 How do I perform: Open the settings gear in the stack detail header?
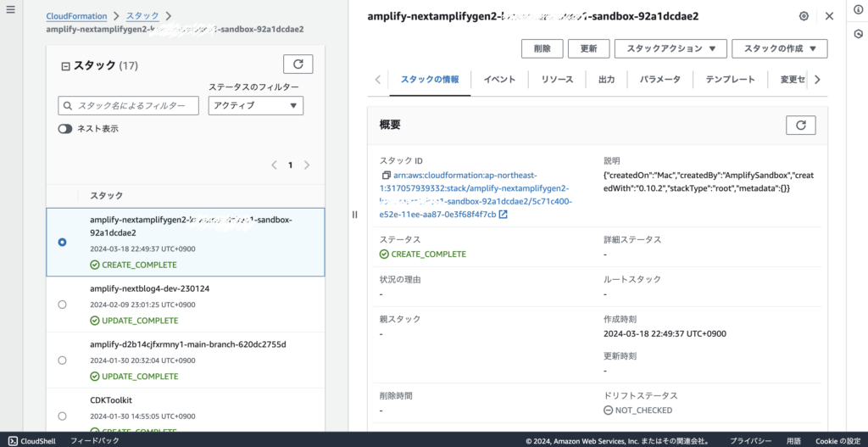[804, 16]
